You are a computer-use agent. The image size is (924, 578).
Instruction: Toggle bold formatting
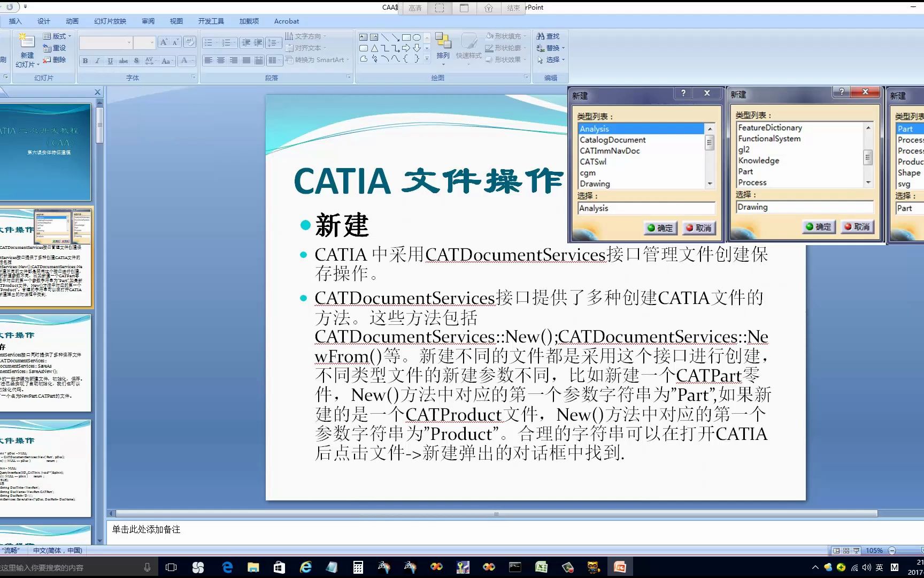(84, 60)
